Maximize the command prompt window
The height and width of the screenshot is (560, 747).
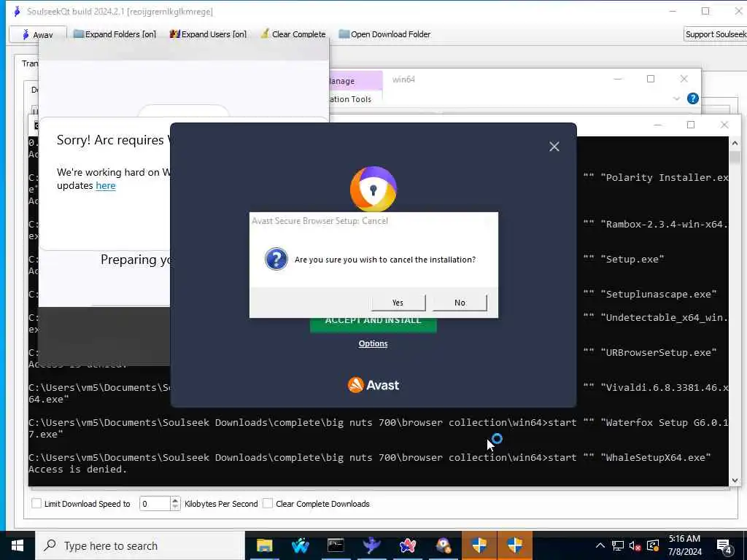pyautogui.click(x=691, y=125)
